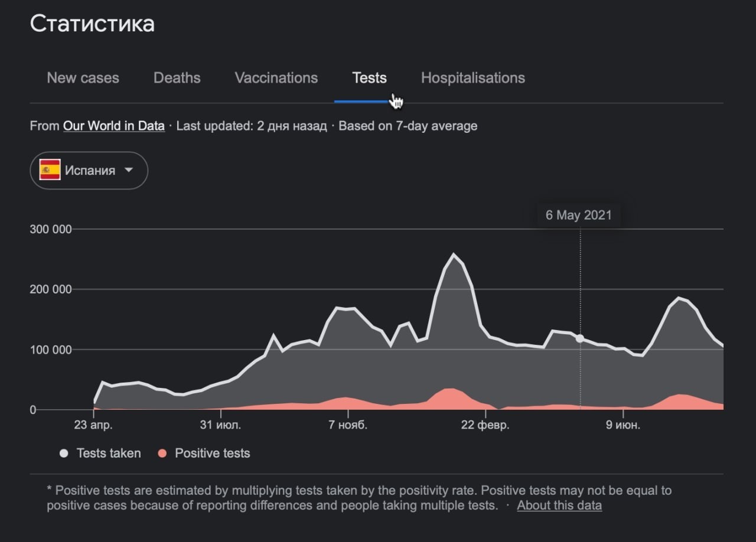This screenshot has height=542, width=756.
Task: Switch to the Deaths tab
Action: (x=177, y=78)
